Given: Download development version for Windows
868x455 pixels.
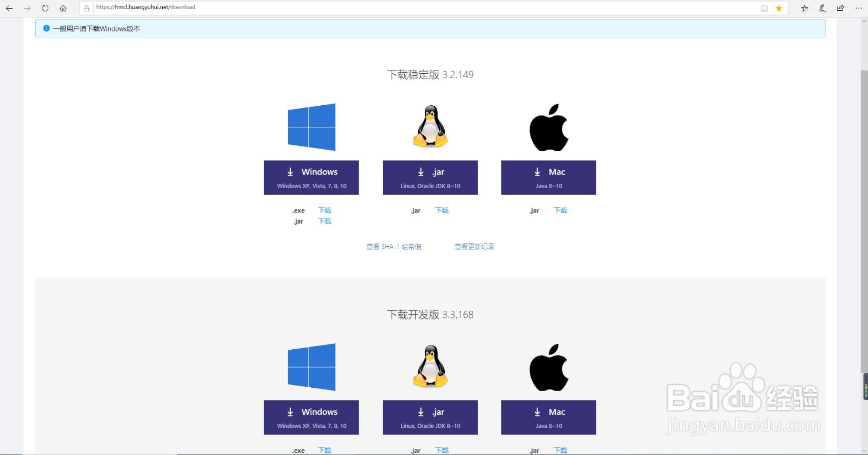Looking at the screenshot, I should [311, 418].
